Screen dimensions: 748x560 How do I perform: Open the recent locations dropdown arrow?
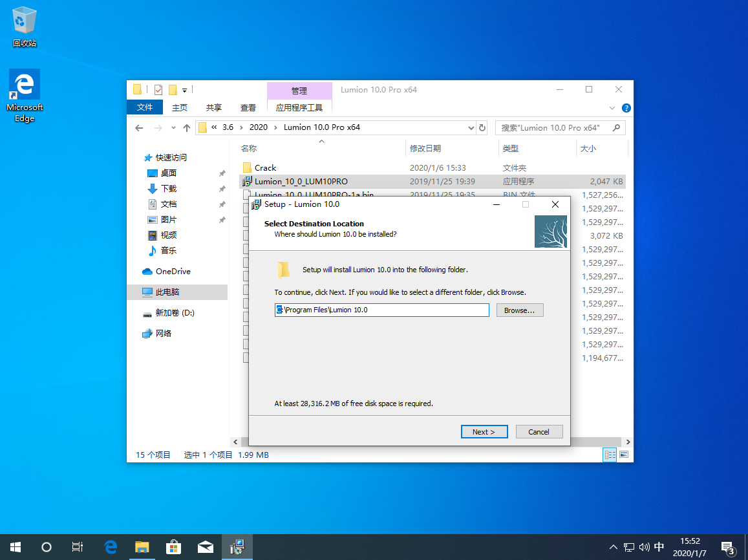click(173, 128)
